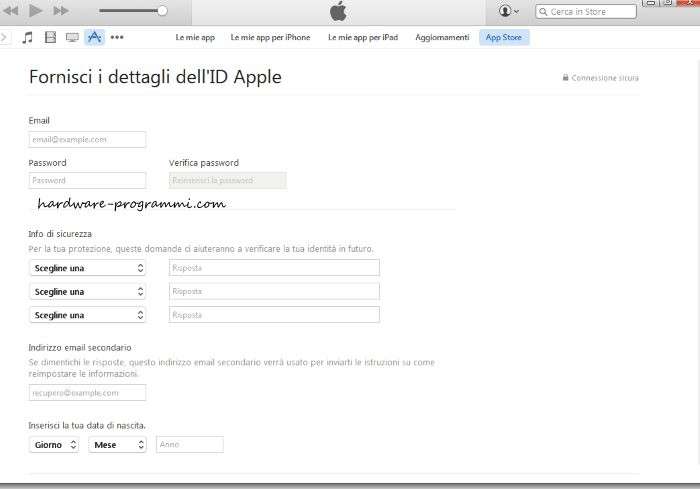The height and width of the screenshot is (489, 700).
Task: Open the account user icon menu
Action: click(508, 11)
